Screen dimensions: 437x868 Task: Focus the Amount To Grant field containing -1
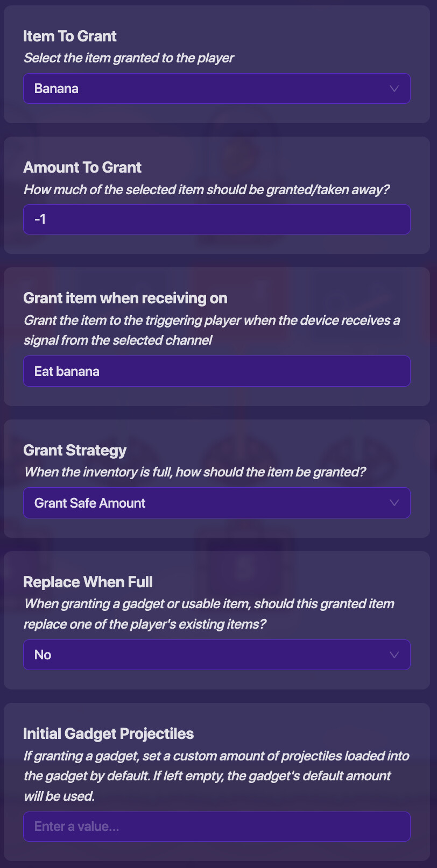coord(216,219)
